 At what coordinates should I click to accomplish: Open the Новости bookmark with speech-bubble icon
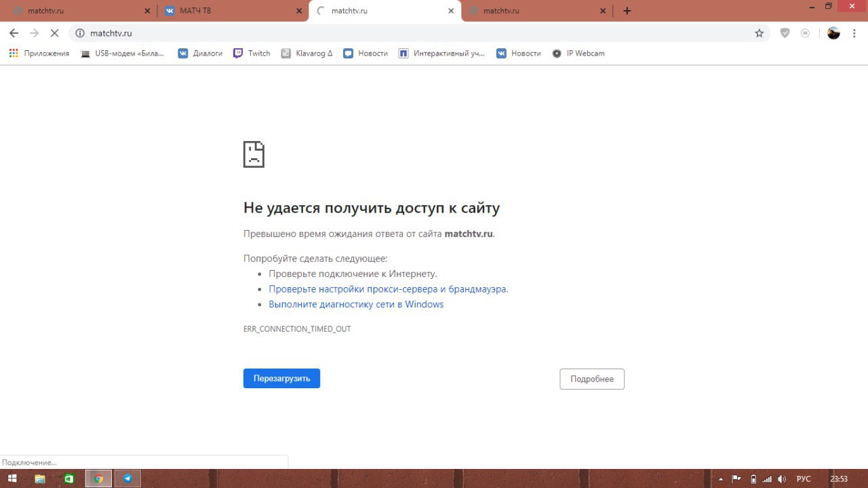(x=366, y=53)
